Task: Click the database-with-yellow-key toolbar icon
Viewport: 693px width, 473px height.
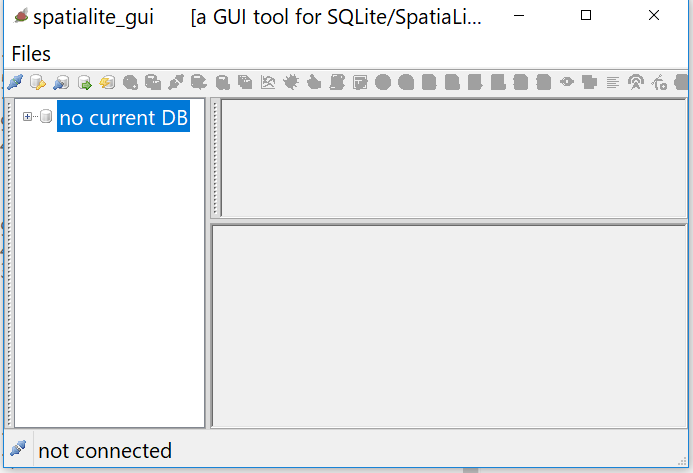Action: click(x=38, y=82)
